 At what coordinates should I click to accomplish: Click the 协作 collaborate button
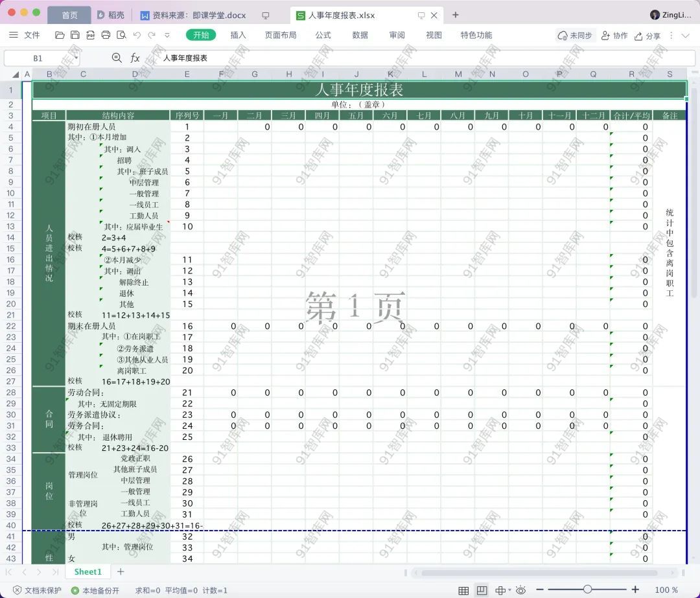pyautogui.click(x=614, y=36)
